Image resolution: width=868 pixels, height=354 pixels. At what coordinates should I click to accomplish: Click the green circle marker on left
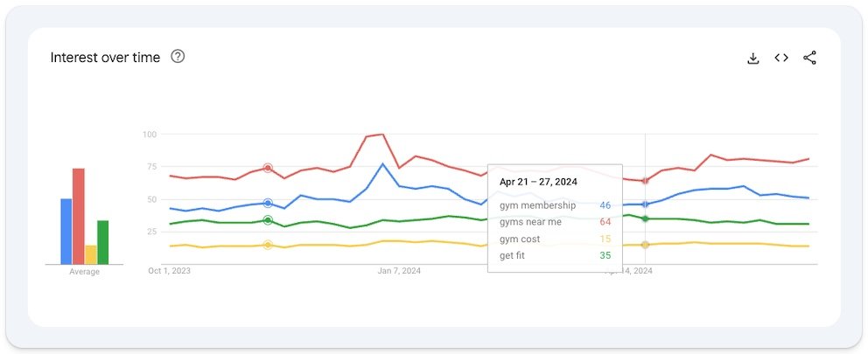(268, 220)
